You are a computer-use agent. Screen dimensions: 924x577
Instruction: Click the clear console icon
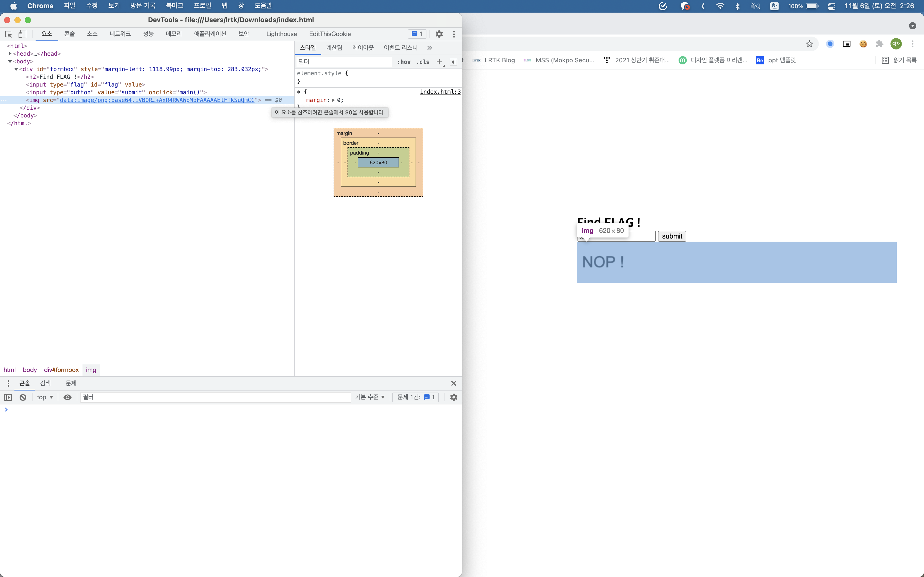[x=23, y=397]
